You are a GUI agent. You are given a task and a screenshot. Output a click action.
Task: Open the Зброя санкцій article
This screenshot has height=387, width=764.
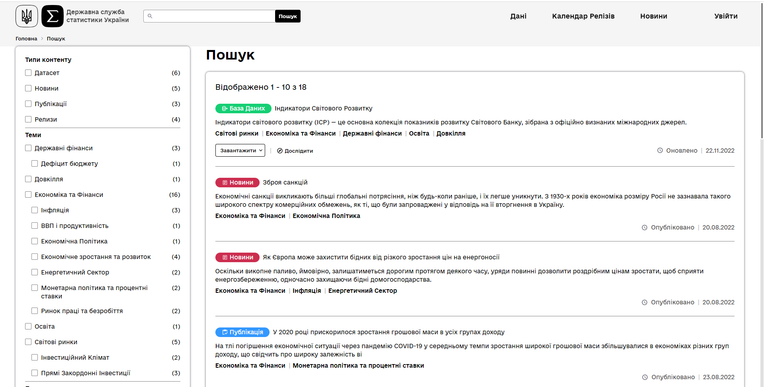tap(285, 182)
